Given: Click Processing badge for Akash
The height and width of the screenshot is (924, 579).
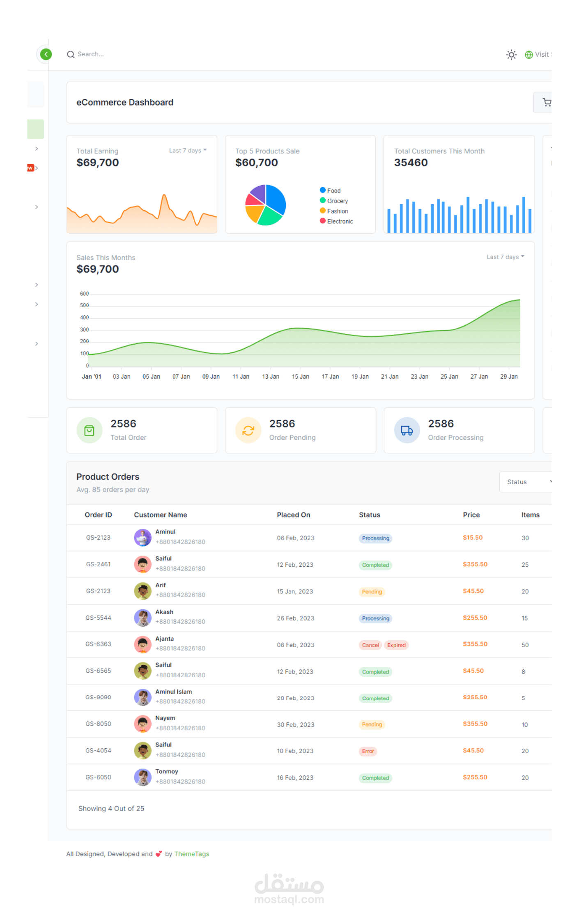Looking at the screenshot, I should tap(375, 618).
